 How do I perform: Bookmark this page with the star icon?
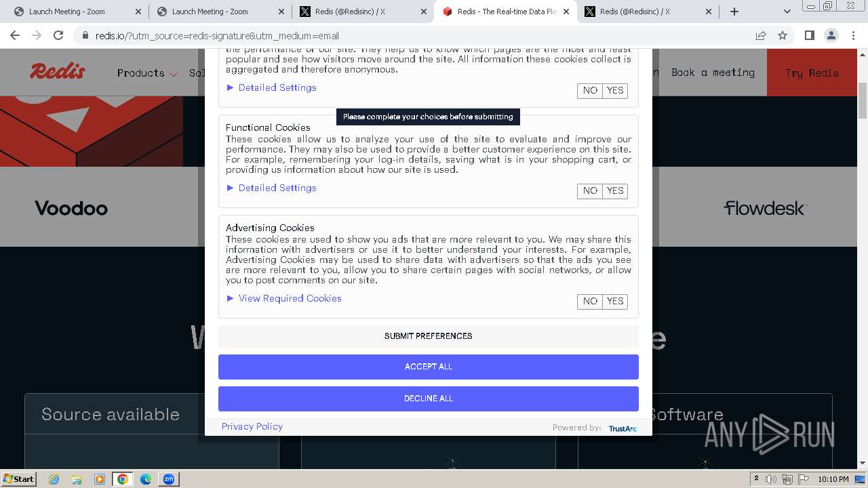[x=783, y=35]
